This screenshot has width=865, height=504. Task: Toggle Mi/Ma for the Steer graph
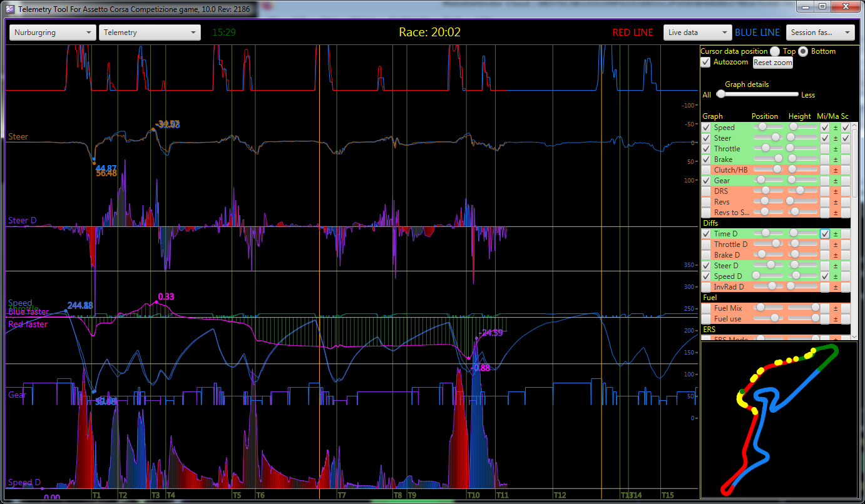pyautogui.click(x=824, y=138)
